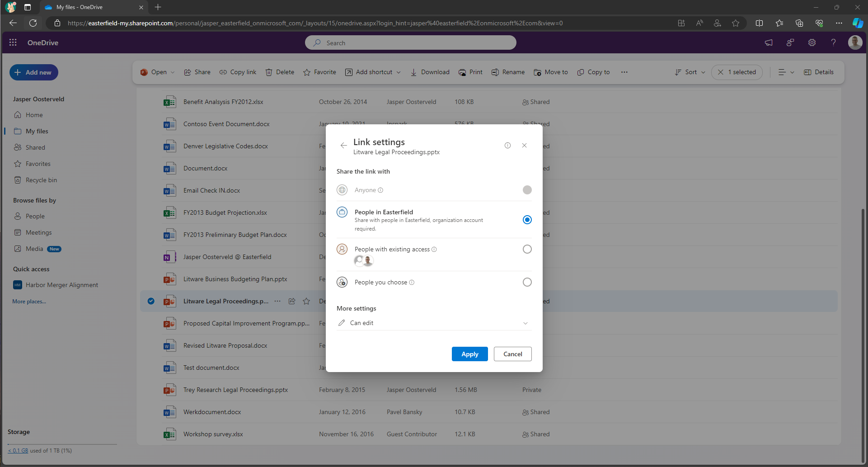Click Download in the command bar

pyautogui.click(x=430, y=72)
